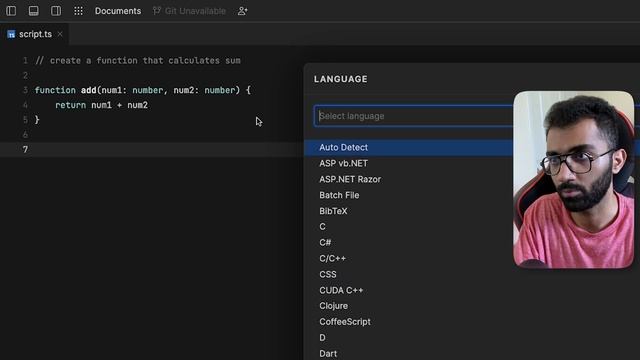Toggle the right sidebar panel icon
The width and height of the screenshot is (640, 360).
click(x=56, y=11)
